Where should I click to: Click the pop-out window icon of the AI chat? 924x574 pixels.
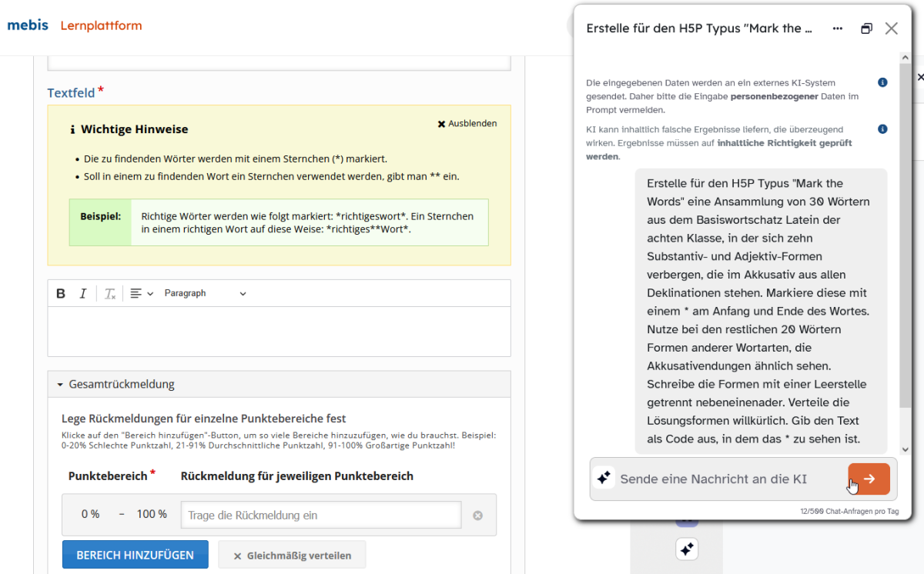click(x=866, y=28)
